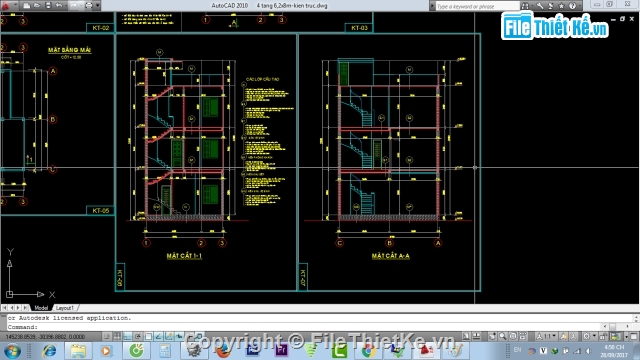This screenshot has width=640, height=360.
Task: Open the dropdown arrow beside the application menu
Action: (16, 4)
